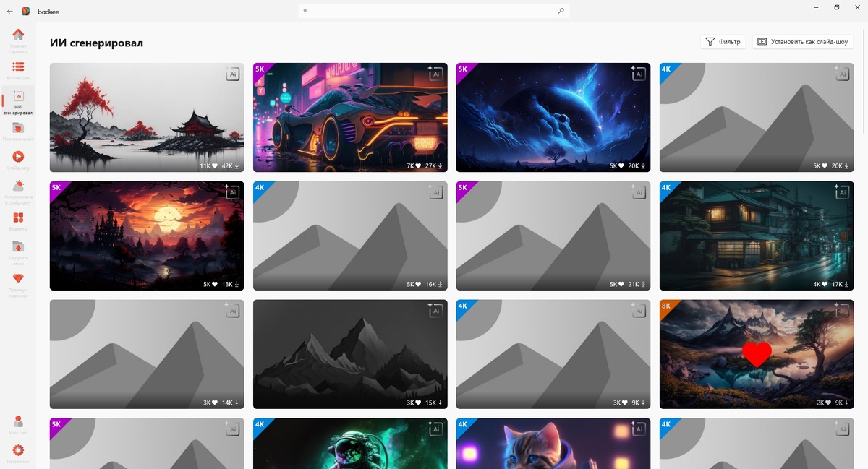868x469 pixels.
Task: Open the astronaut with green nebula wallpaper
Action: tap(350, 443)
